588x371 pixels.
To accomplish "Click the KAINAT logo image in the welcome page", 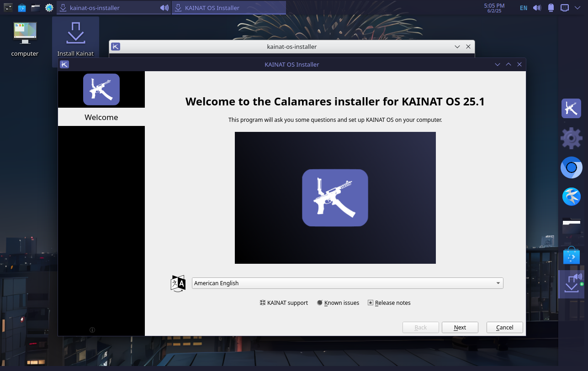I will (335, 198).
